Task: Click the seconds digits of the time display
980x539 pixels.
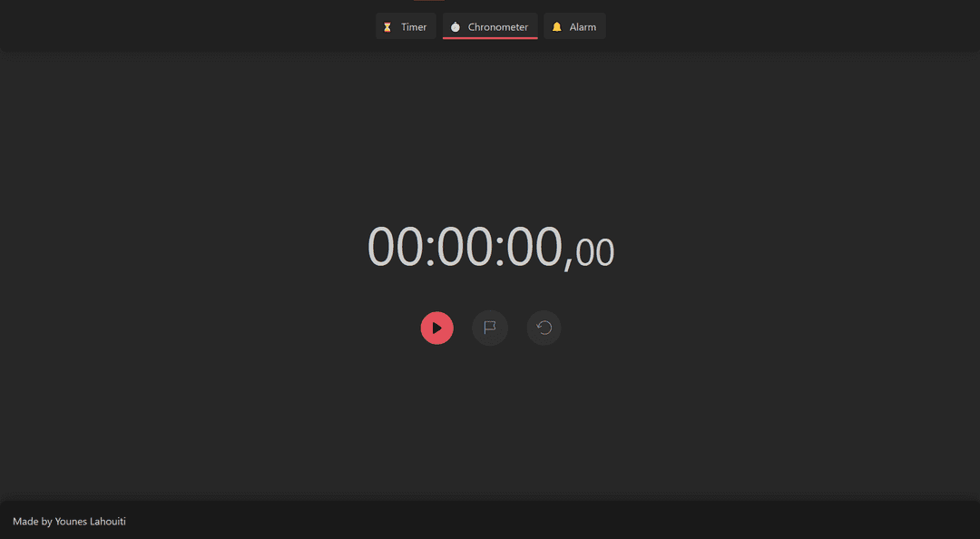Action: pos(534,247)
